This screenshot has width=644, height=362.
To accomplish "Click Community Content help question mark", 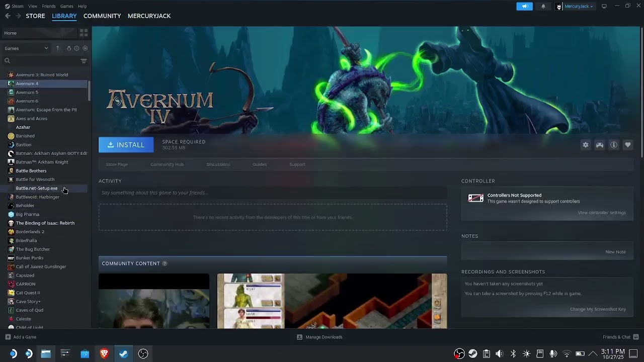I will [x=165, y=263].
